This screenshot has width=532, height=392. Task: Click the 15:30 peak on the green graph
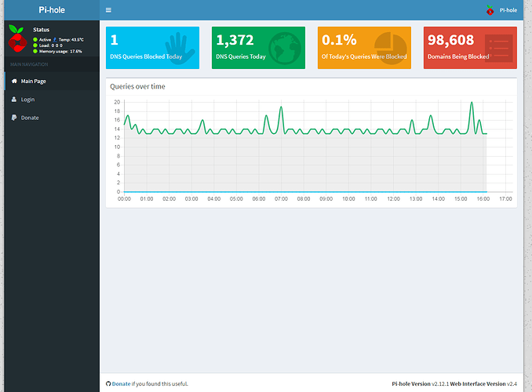click(x=472, y=103)
